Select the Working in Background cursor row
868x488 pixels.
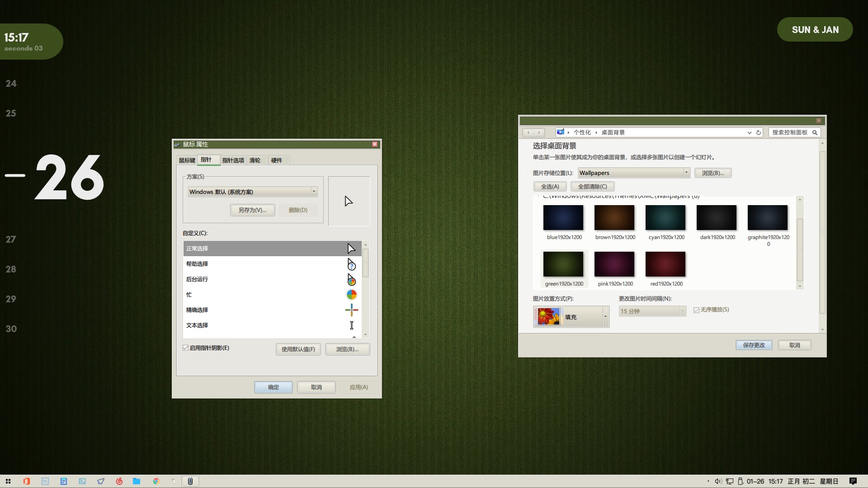tap(272, 279)
